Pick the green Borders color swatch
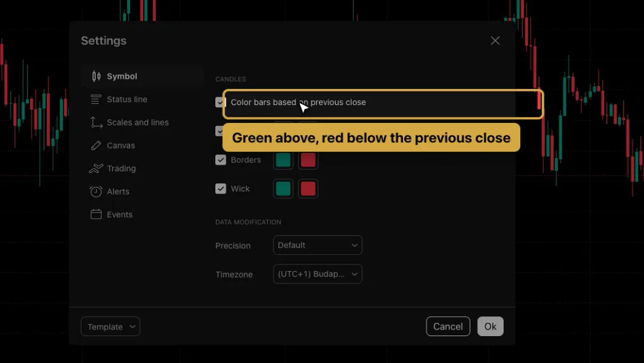 coord(283,159)
